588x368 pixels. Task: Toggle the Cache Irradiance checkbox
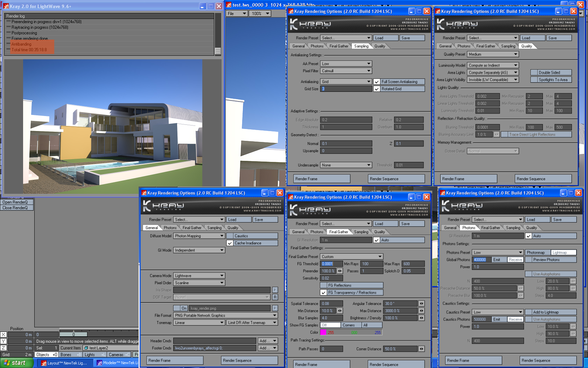click(x=230, y=243)
